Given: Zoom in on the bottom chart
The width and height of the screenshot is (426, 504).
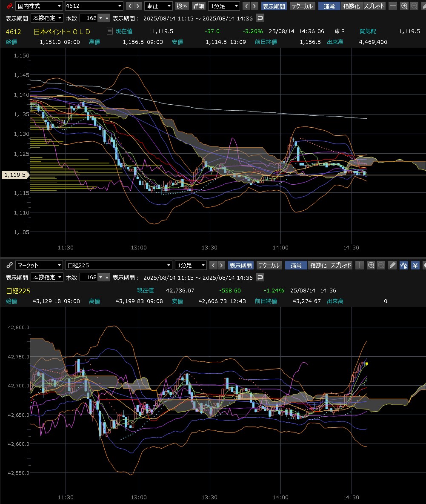Looking at the screenshot, I should coord(372,265).
